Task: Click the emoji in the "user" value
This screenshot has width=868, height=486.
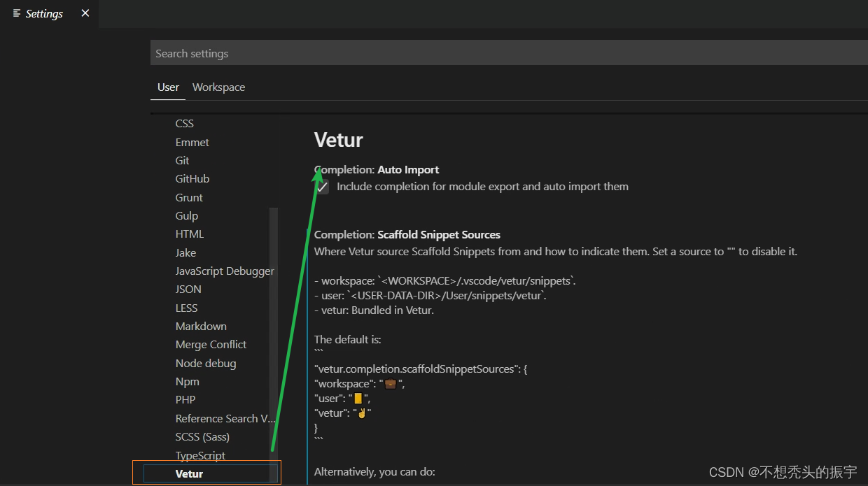Action: click(x=358, y=399)
